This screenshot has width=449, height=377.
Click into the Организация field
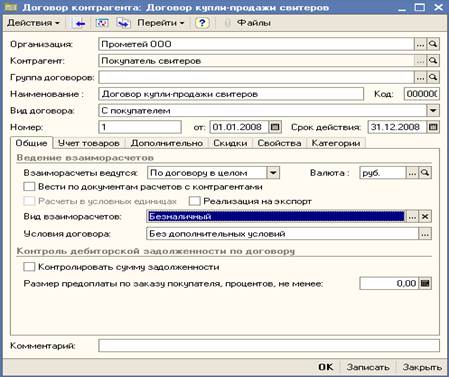(256, 44)
